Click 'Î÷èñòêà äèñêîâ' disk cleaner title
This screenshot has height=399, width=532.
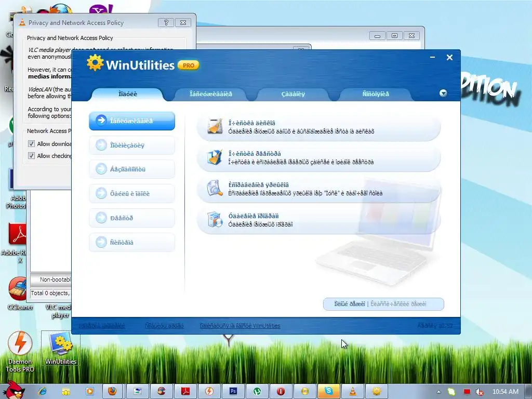252,123
